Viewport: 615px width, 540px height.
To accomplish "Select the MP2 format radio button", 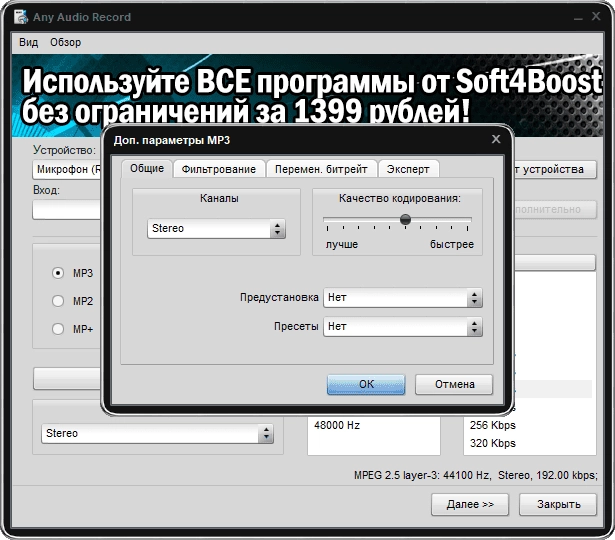I will coord(58,301).
